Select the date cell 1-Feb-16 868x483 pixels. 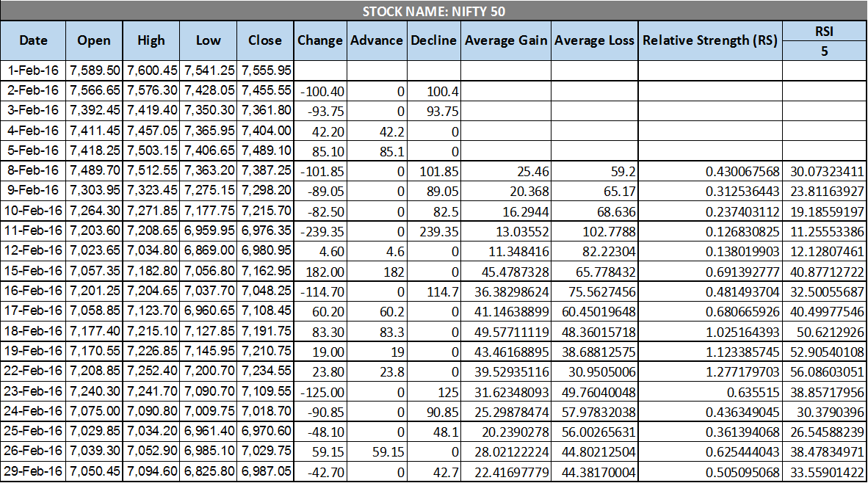tap(33, 70)
